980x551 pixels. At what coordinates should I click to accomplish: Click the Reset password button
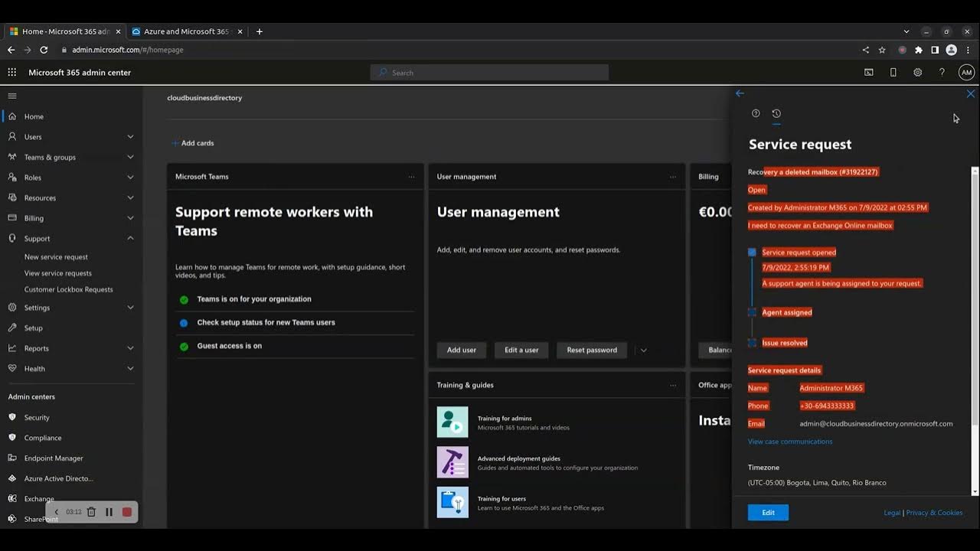[x=592, y=350]
